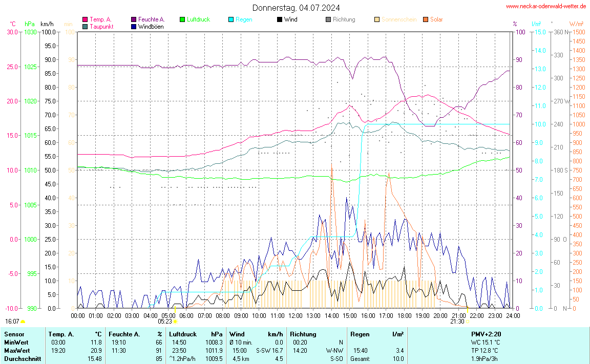590x364 pixels.
Task: Click the MaxWert row label
Action: tap(16, 350)
